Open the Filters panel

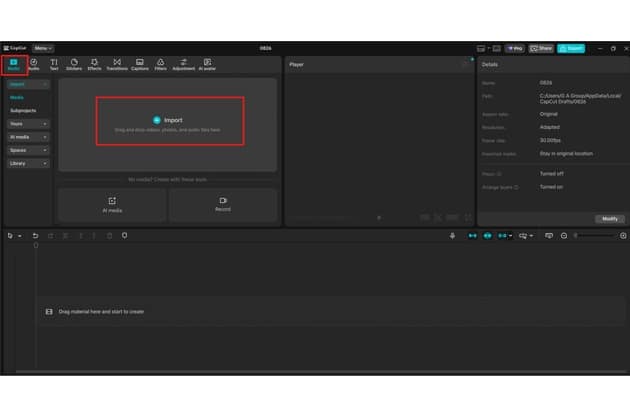160,65
